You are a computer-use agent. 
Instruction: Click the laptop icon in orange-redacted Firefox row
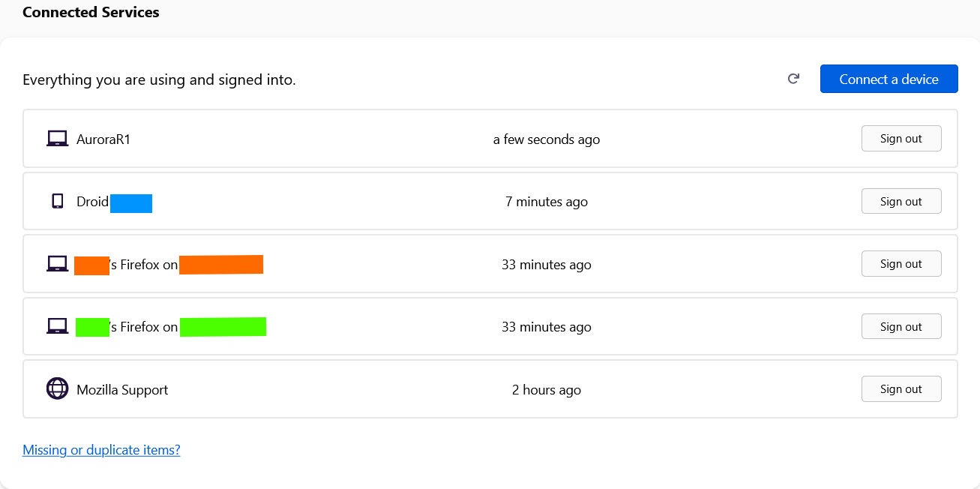58,264
